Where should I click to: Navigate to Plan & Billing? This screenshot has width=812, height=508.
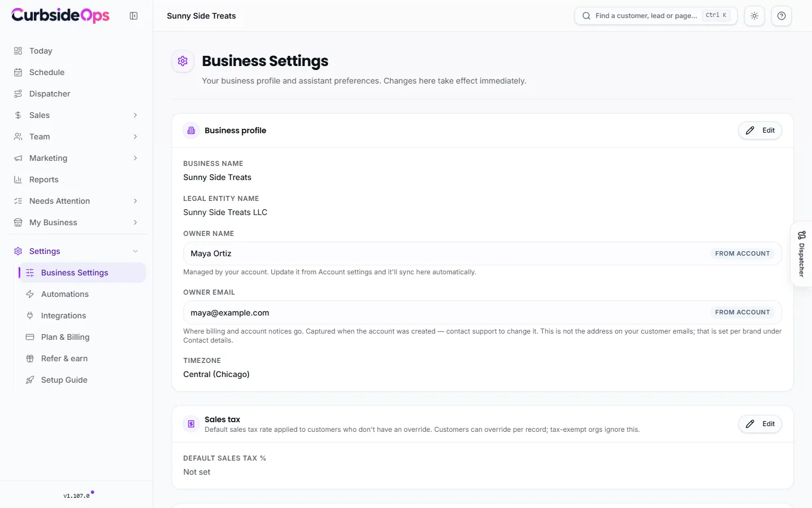(x=82, y=337)
